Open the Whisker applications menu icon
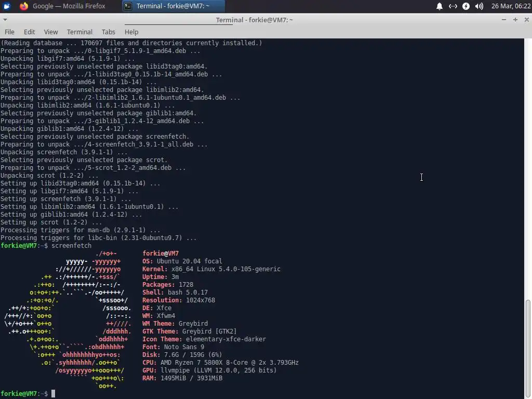532x399 pixels. (x=6, y=6)
